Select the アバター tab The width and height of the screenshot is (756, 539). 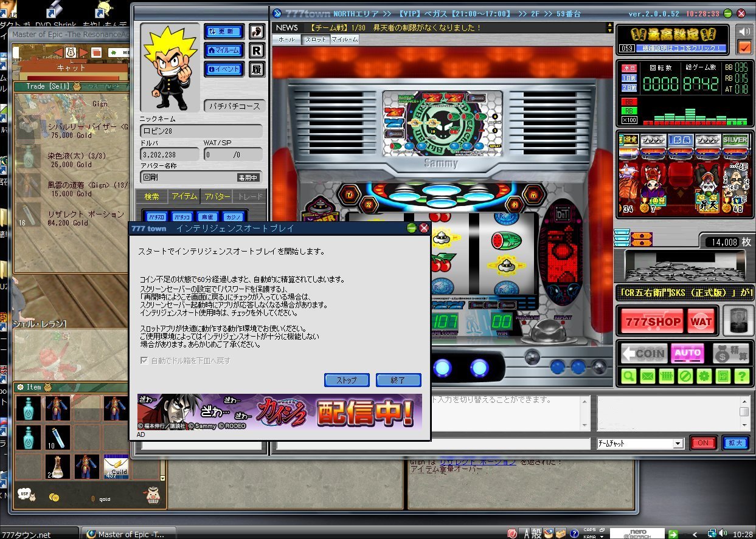pyautogui.click(x=217, y=197)
